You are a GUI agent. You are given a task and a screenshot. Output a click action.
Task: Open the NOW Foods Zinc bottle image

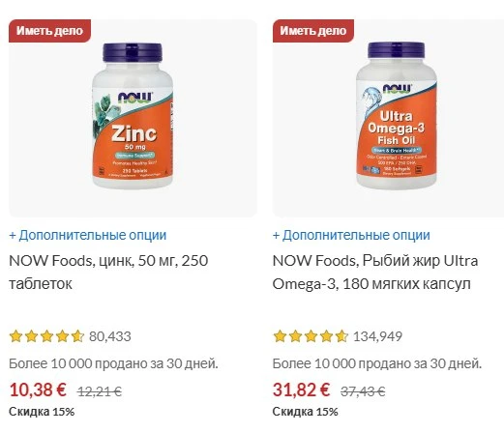tap(133, 116)
